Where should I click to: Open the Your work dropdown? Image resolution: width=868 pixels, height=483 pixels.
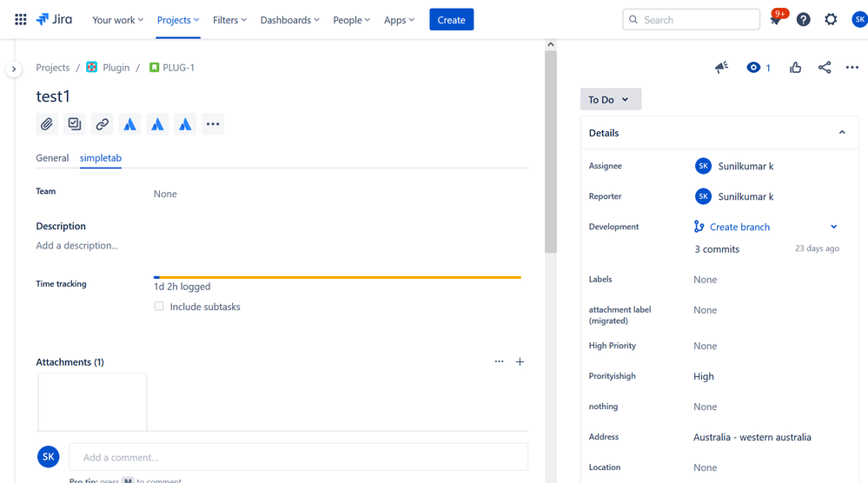pyautogui.click(x=117, y=20)
